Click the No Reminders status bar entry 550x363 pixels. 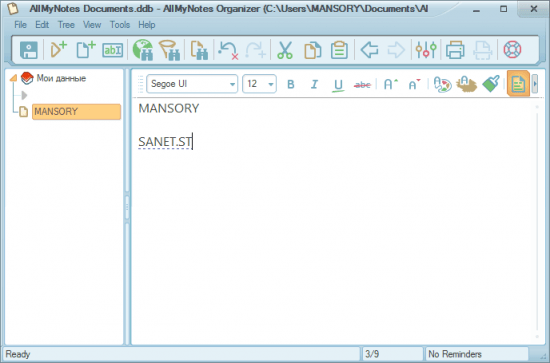[x=477, y=354]
